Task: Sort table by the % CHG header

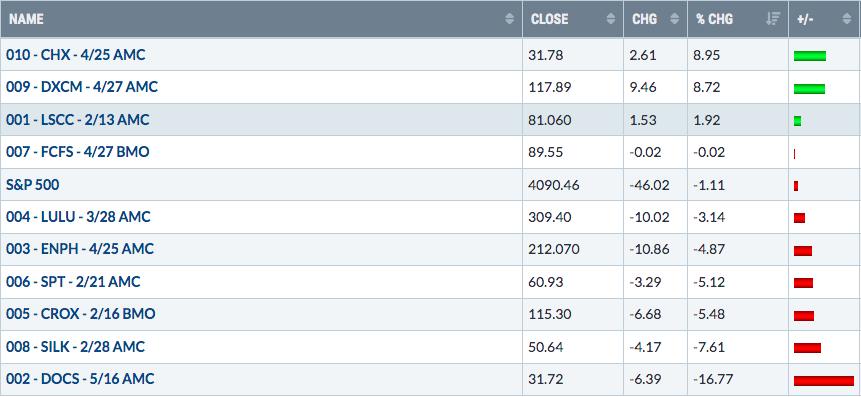Action: (x=714, y=19)
